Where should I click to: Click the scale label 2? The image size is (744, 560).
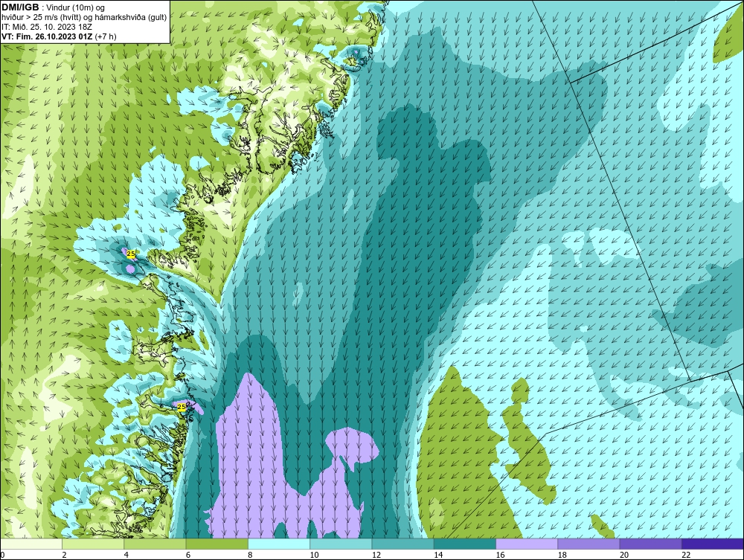[64, 556]
